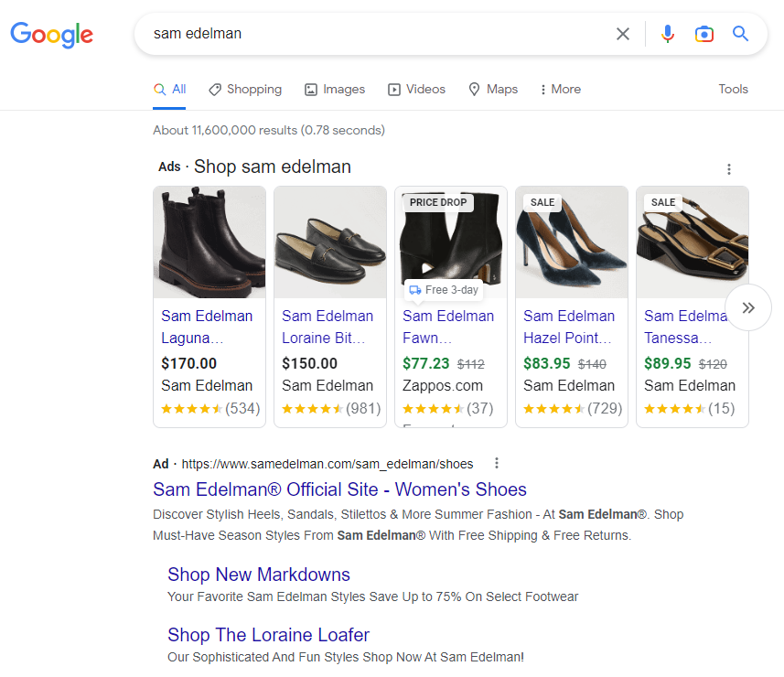Open Tanessa slingback sale image
The height and width of the screenshot is (677, 784).
pyautogui.click(x=693, y=242)
